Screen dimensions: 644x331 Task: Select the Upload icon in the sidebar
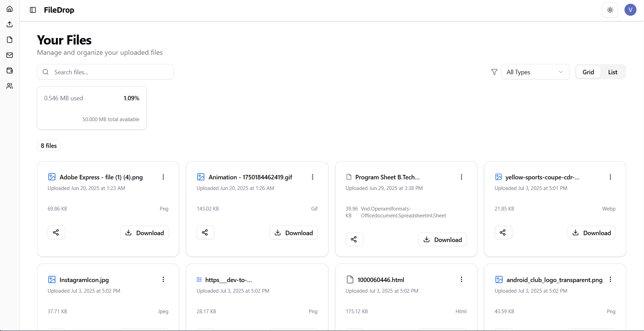coord(9,24)
